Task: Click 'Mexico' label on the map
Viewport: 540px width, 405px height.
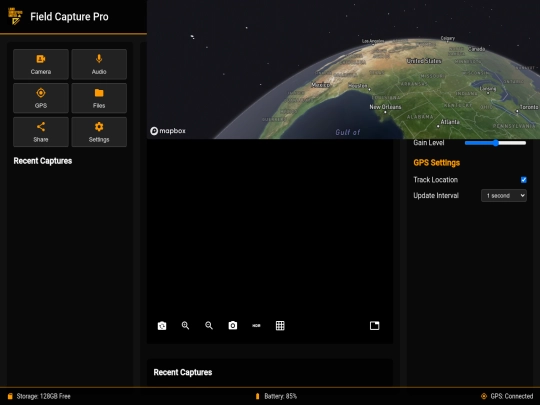Action: click(x=320, y=85)
